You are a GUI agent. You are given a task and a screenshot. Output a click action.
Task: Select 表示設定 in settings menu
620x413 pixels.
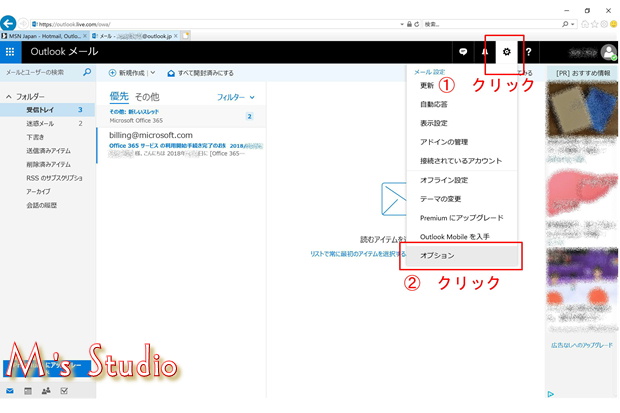pos(433,123)
